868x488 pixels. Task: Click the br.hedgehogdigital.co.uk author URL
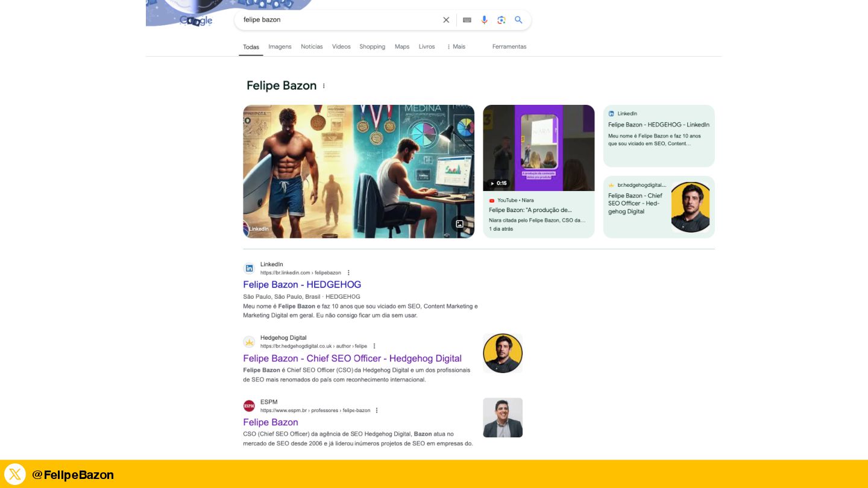point(313,346)
